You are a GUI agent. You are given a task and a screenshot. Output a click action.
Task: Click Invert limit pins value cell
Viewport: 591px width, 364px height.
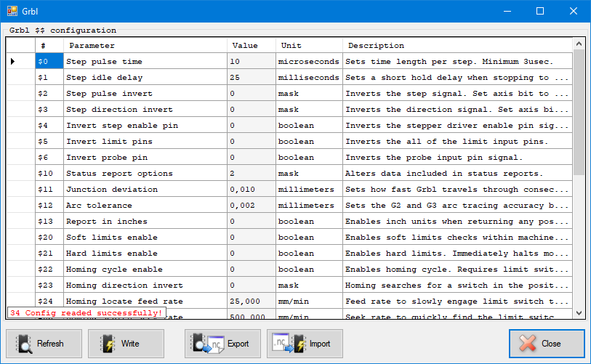pos(252,141)
